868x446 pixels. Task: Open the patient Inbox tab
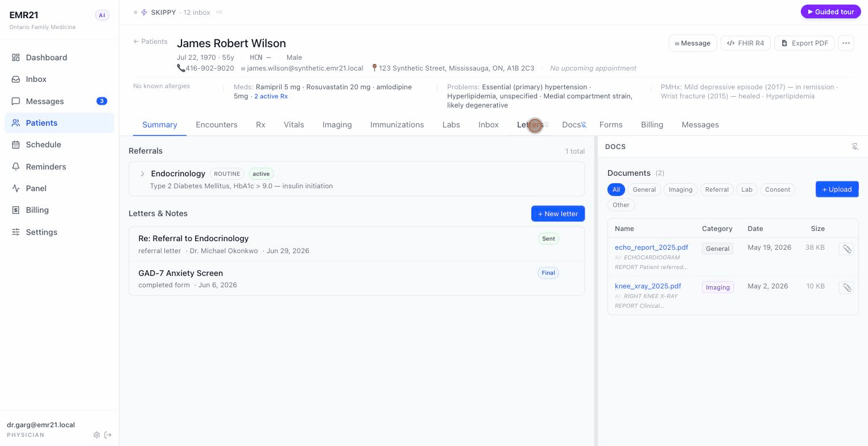click(x=489, y=125)
